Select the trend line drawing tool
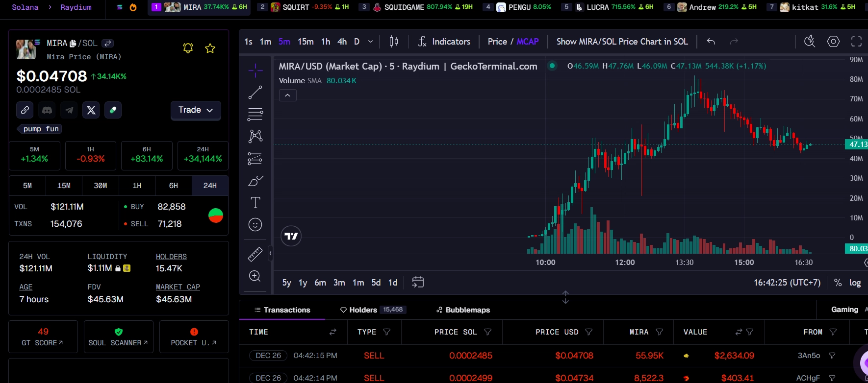 pos(255,92)
